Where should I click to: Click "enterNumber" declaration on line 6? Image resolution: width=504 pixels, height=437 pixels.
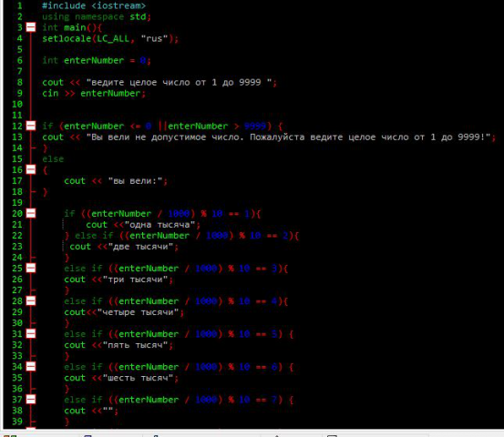(x=94, y=60)
